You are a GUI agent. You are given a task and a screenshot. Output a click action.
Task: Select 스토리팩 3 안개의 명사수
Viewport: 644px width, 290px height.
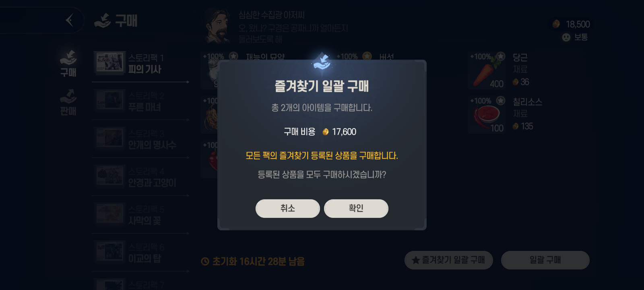click(140, 139)
